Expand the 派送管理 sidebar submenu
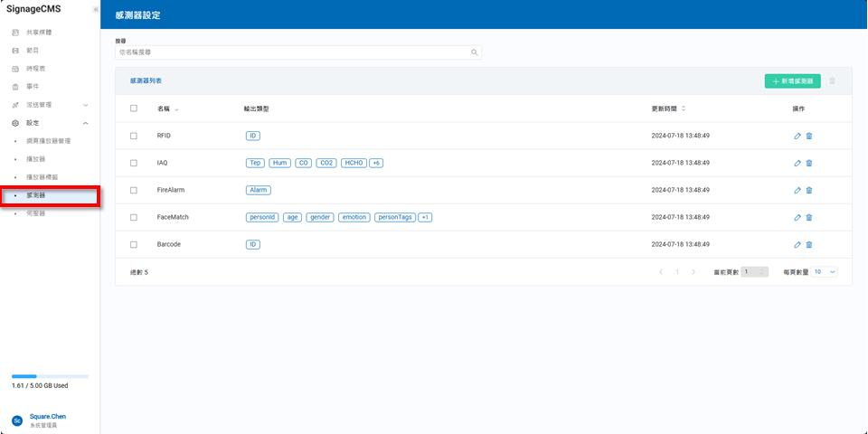The width and height of the screenshot is (868, 434). click(x=86, y=105)
